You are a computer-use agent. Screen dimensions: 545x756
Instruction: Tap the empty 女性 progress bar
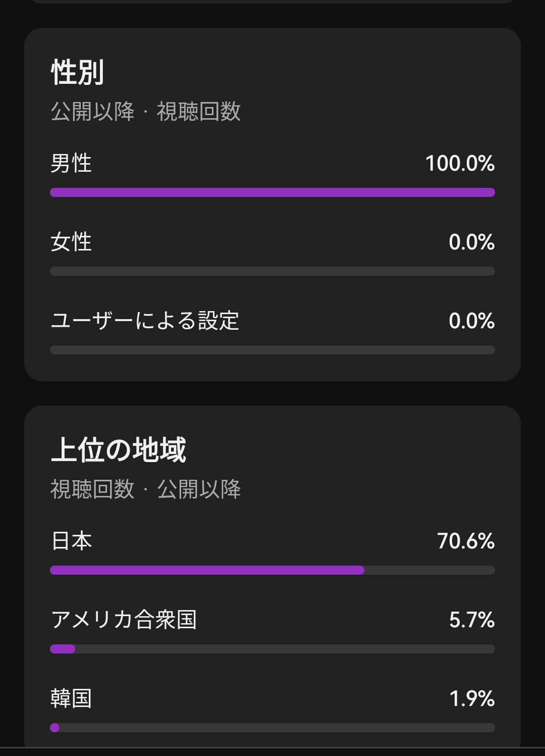[272, 271]
